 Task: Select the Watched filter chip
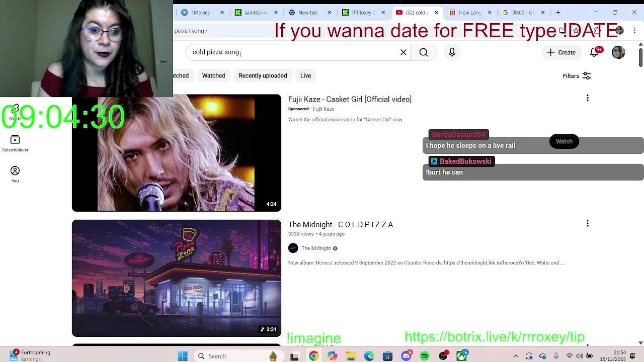(x=213, y=75)
